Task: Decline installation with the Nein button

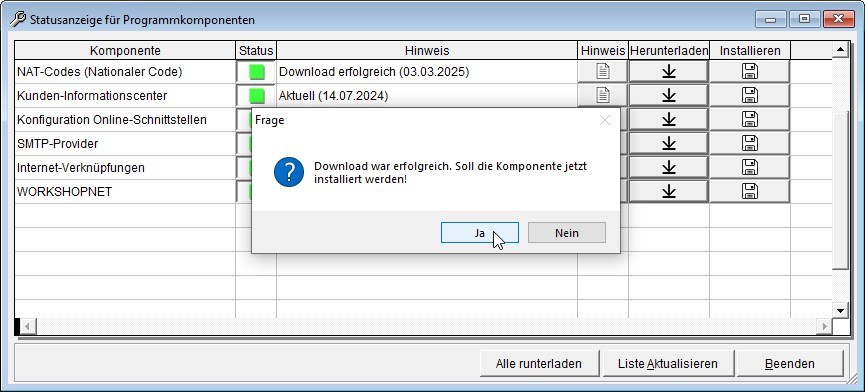Action: pos(567,233)
